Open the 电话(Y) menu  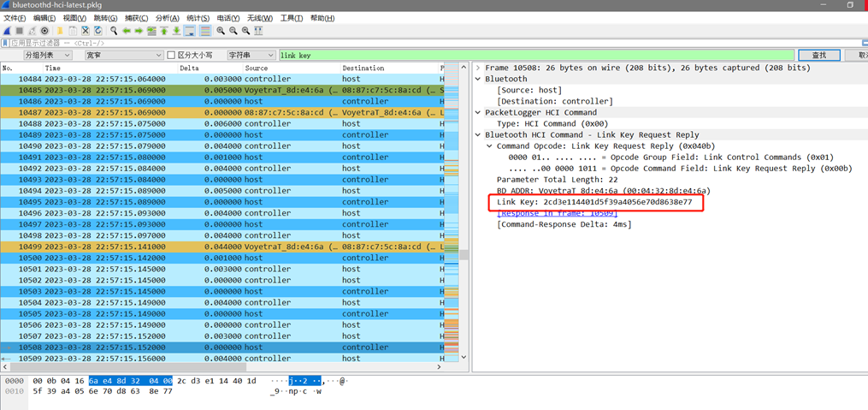[228, 18]
